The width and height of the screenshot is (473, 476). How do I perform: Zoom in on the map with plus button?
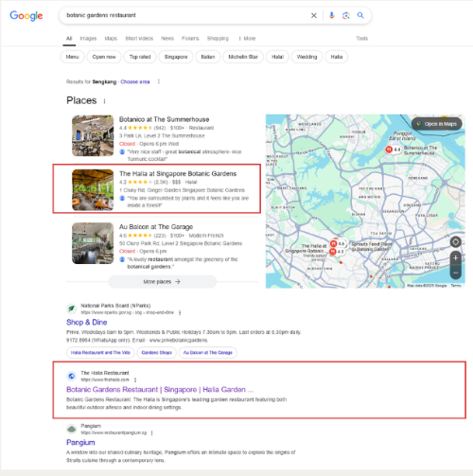tap(455, 258)
